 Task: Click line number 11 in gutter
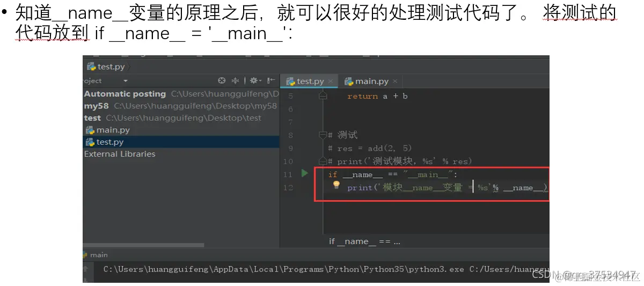pyautogui.click(x=288, y=174)
